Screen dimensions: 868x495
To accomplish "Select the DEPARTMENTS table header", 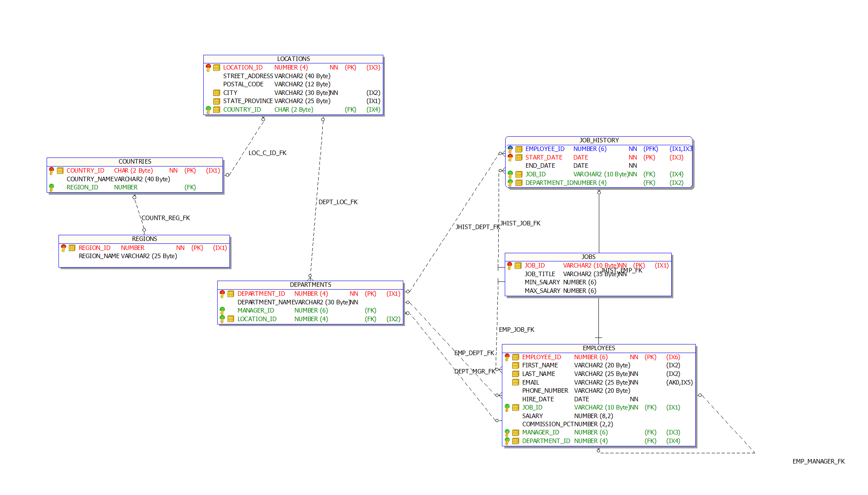I will [310, 285].
